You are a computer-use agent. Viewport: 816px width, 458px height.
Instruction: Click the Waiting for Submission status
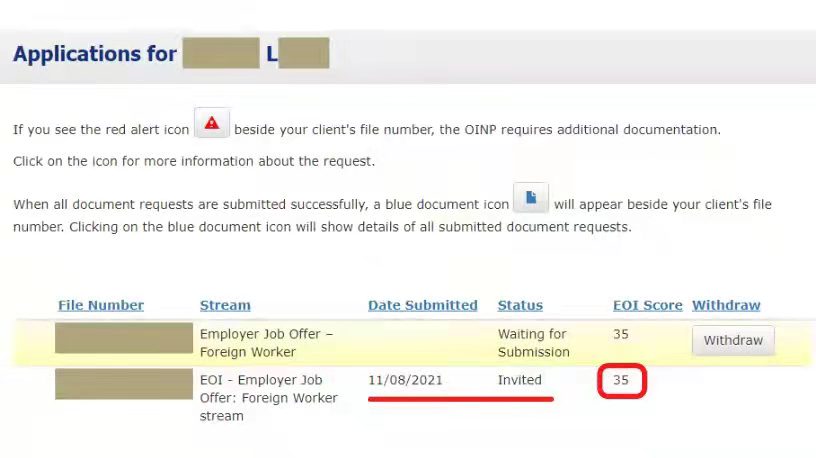click(533, 343)
